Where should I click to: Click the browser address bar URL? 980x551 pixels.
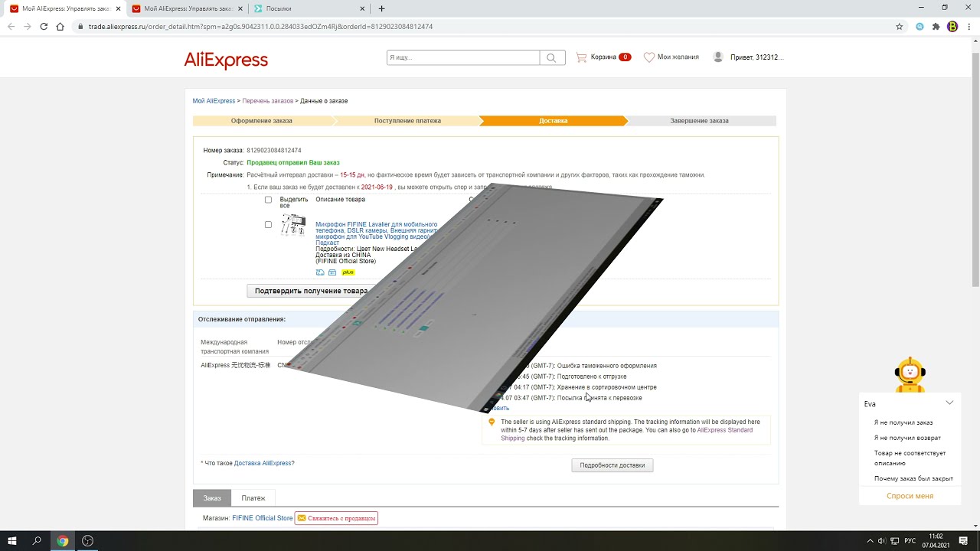tap(260, 27)
